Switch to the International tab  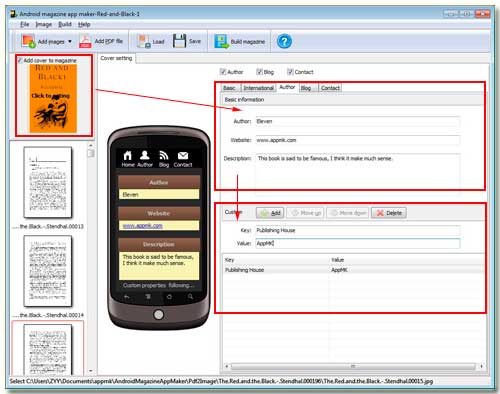(258, 88)
